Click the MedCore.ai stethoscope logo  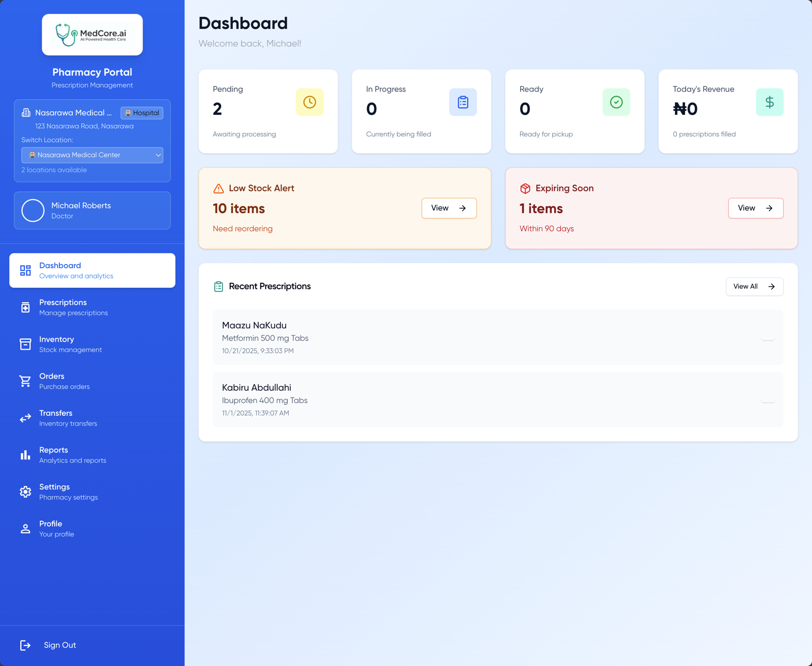click(66, 35)
